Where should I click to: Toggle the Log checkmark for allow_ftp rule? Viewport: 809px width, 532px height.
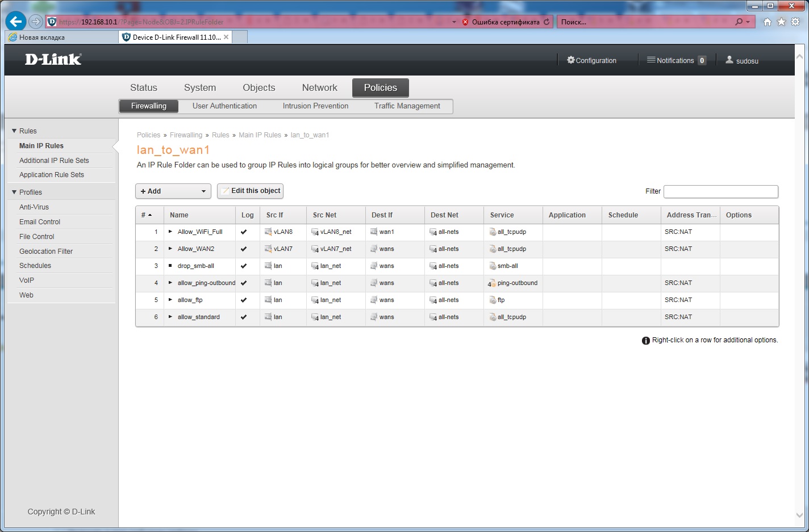[x=244, y=300]
